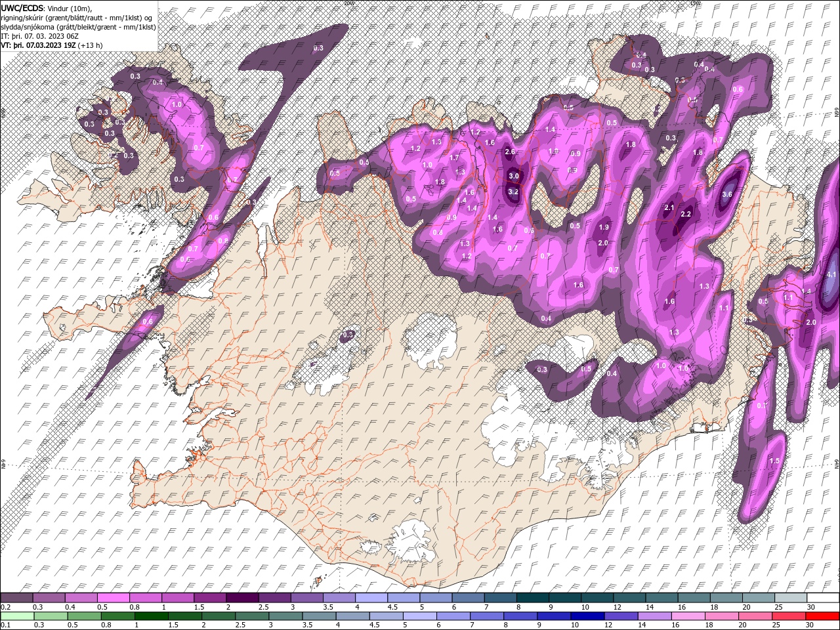The height and width of the screenshot is (630, 840).
Task: Click the 1.7 precipitation value on the map
Action: pos(454,157)
